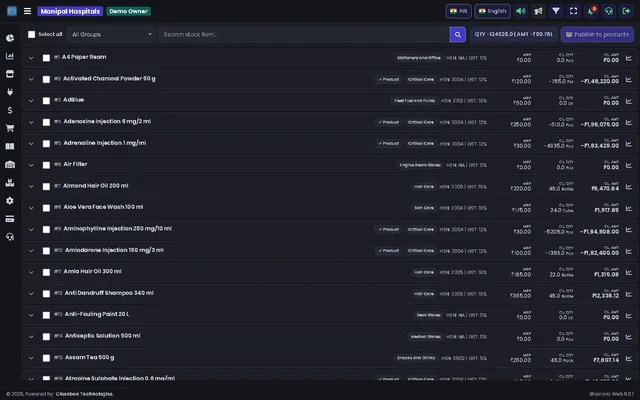Click the Snacks and Drinks group tag
Viewport: 640px width, 400px height.
tap(416, 358)
